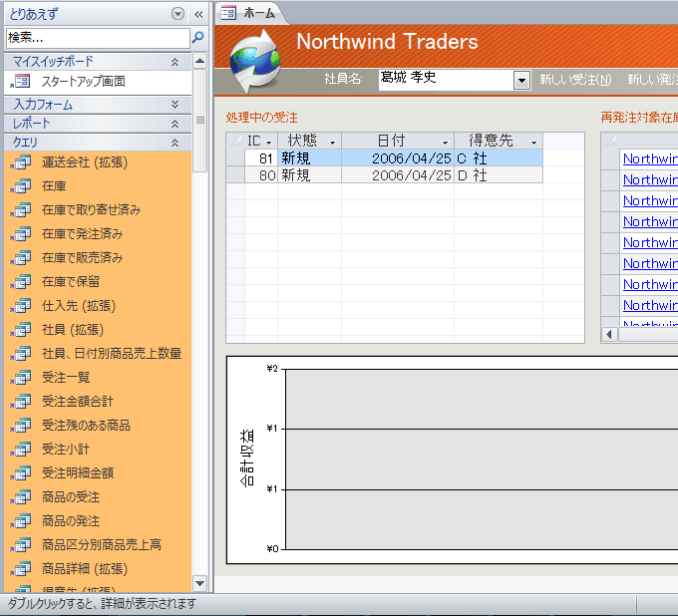
Task: Collapse the navigation pane with double chevron
Action: [x=198, y=15]
